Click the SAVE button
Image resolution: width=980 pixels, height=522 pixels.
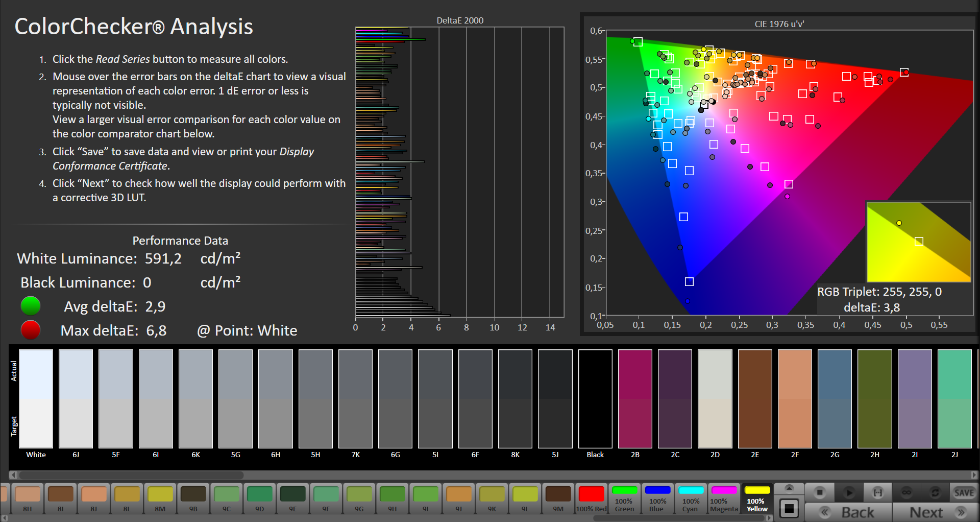(x=964, y=492)
